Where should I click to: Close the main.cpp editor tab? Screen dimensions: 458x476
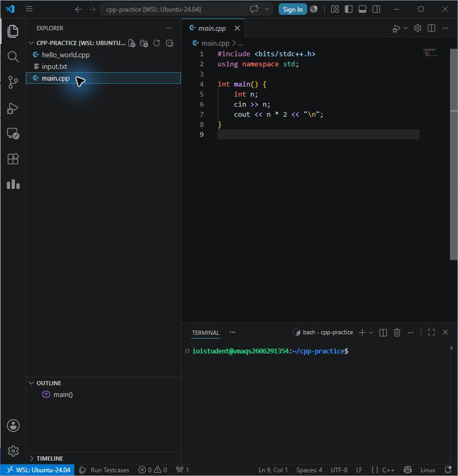point(237,28)
